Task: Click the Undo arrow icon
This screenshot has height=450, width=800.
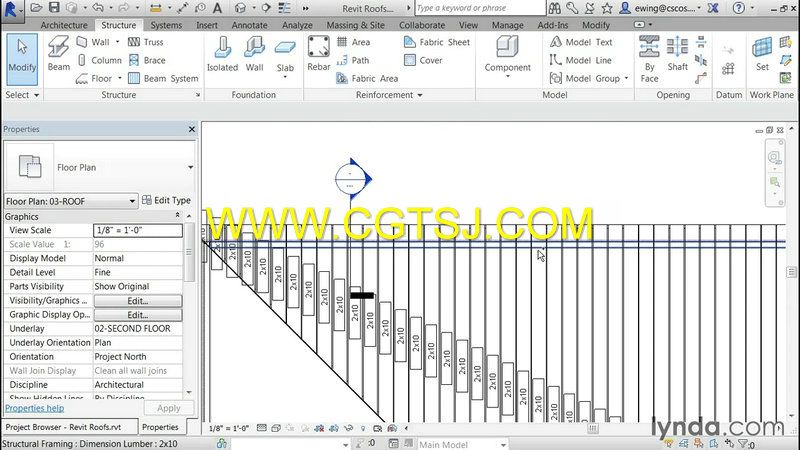Action: (98, 8)
